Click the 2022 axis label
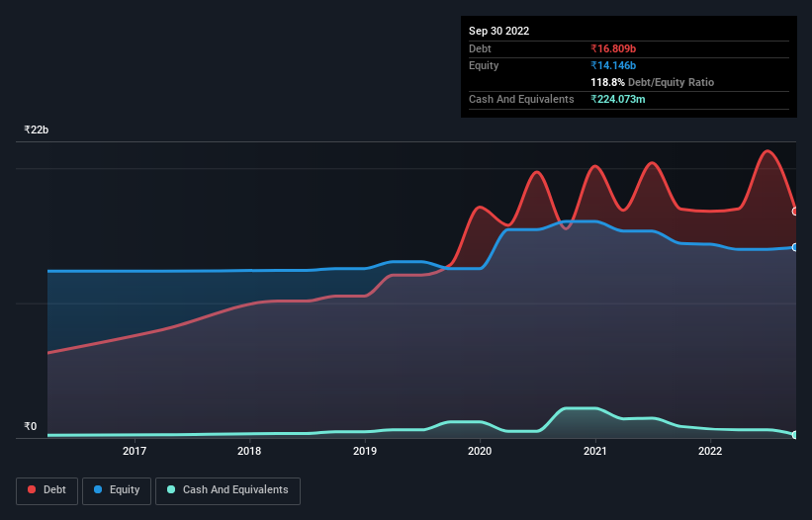The width and height of the screenshot is (812, 520). (x=710, y=451)
